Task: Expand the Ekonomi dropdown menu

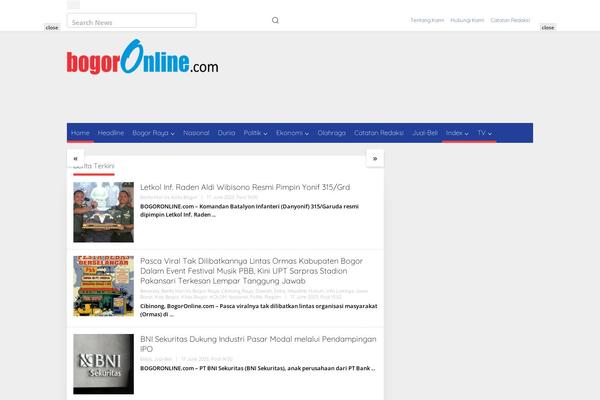Action: pyautogui.click(x=292, y=133)
